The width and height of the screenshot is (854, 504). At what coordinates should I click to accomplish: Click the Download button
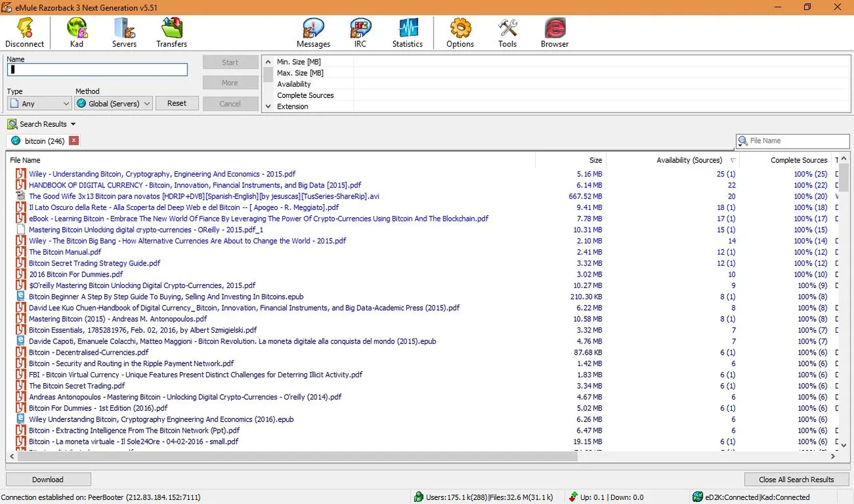click(48, 479)
